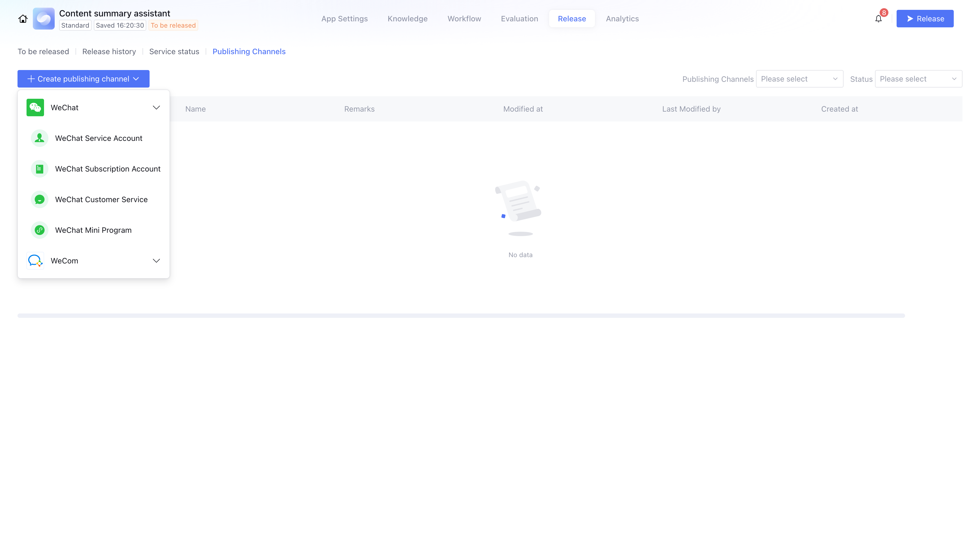980x546 pixels.
Task: Toggle the Create publishing channel menu
Action: click(83, 79)
